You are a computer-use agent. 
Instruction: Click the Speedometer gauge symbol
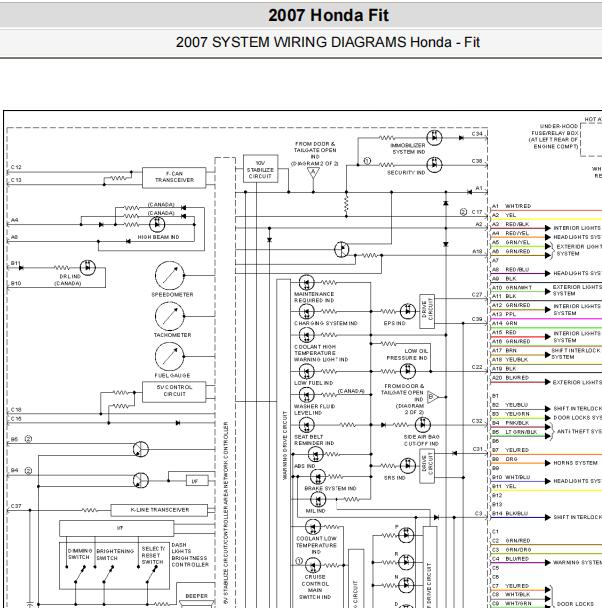(x=169, y=276)
